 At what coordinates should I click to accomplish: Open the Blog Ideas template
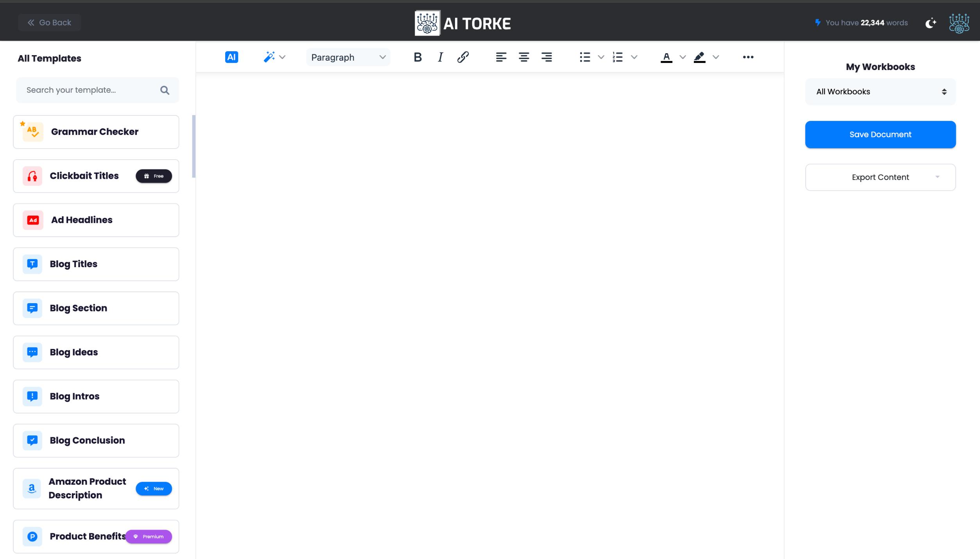pos(96,352)
